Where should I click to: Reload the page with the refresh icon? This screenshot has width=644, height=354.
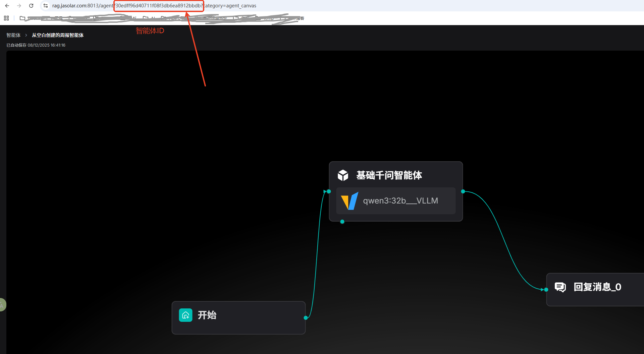pos(31,6)
